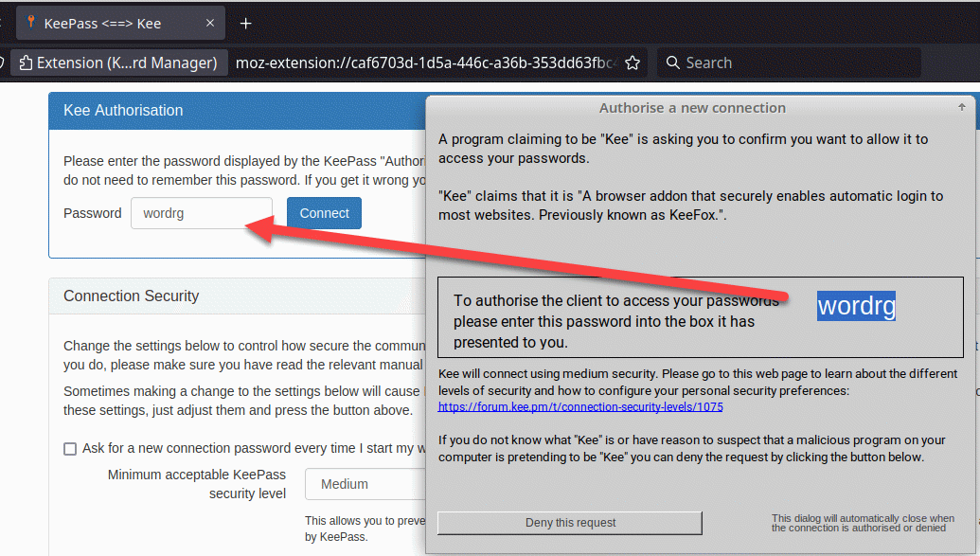Viewport: 980px width, 556px height.
Task: Focus the moz-extension URL address field
Action: tap(425, 63)
